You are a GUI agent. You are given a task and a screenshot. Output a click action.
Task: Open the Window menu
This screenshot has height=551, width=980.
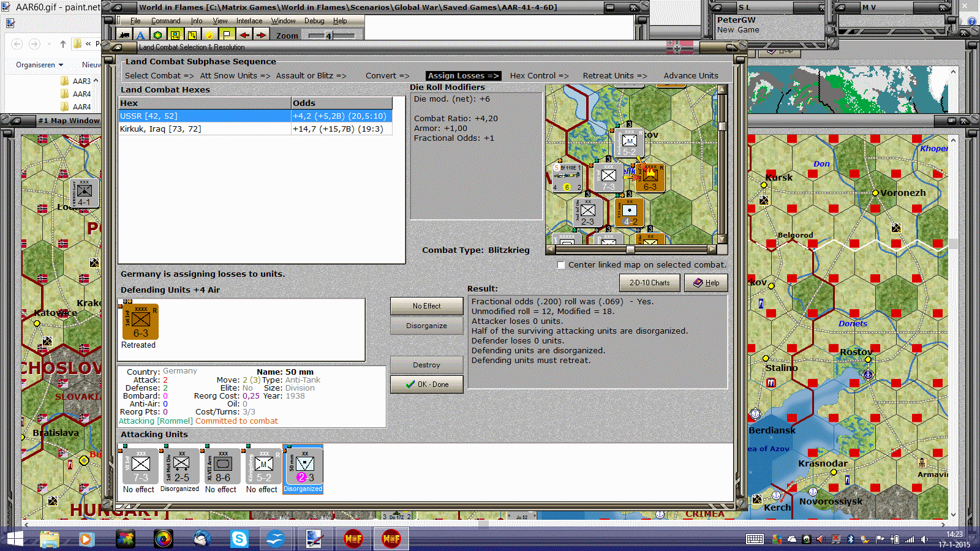point(283,21)
